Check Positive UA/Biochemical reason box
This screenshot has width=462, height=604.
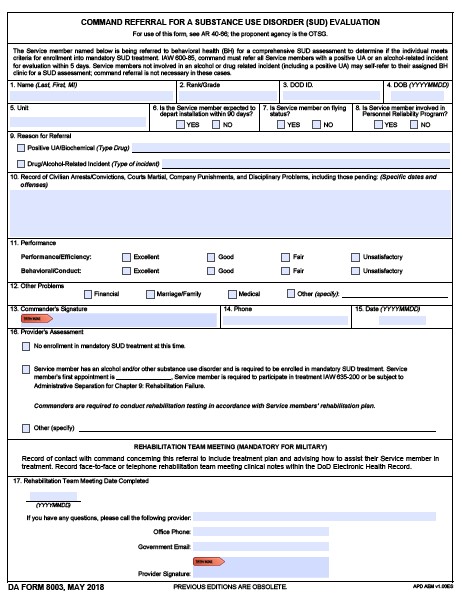pyautogui.click(x=21, y=148)
